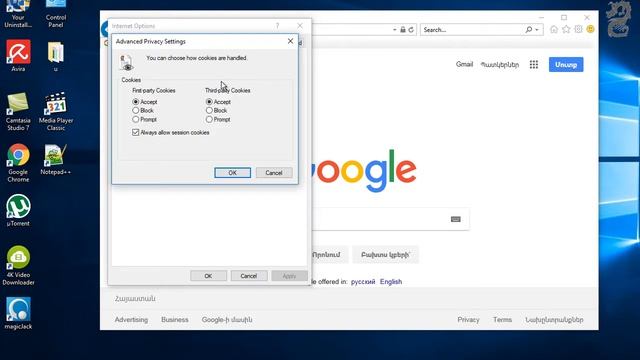Click Cancel in Advanced Privacy Settings
The width and height of the screenshot is (640, 360).
[x=274, y=173]
